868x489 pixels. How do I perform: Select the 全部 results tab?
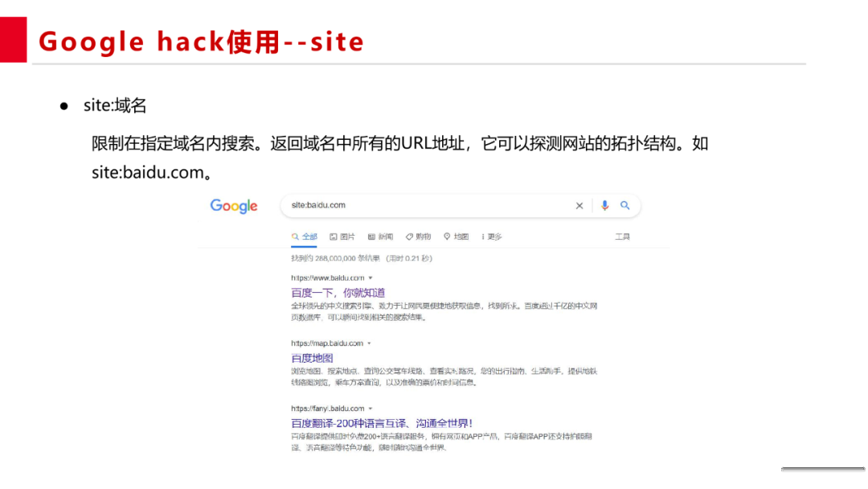[x=305, y=236]
